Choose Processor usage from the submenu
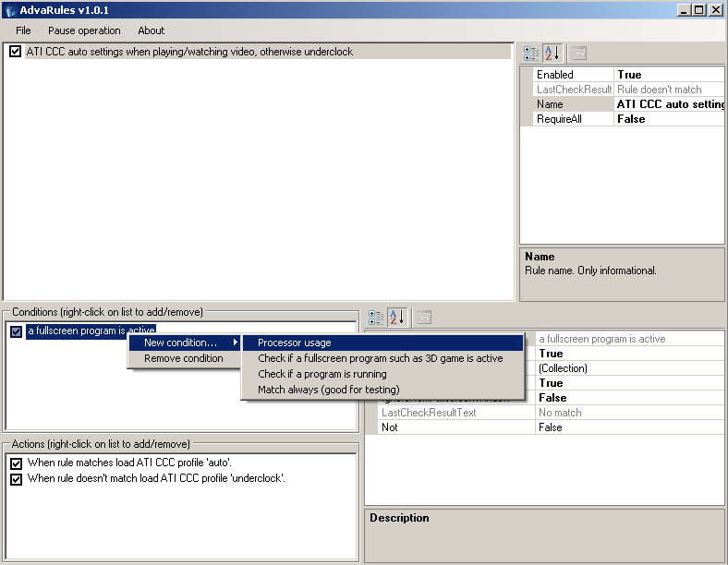 tap(294, 343)
